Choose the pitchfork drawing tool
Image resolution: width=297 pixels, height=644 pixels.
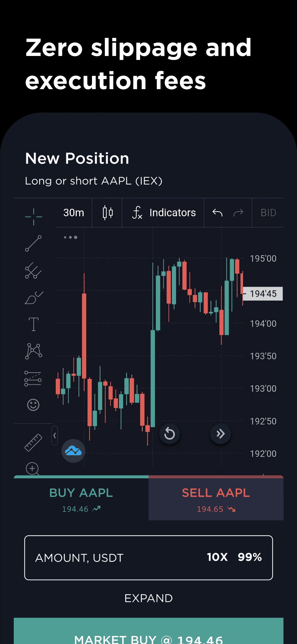pyautogui.click(x=33, y=270)
